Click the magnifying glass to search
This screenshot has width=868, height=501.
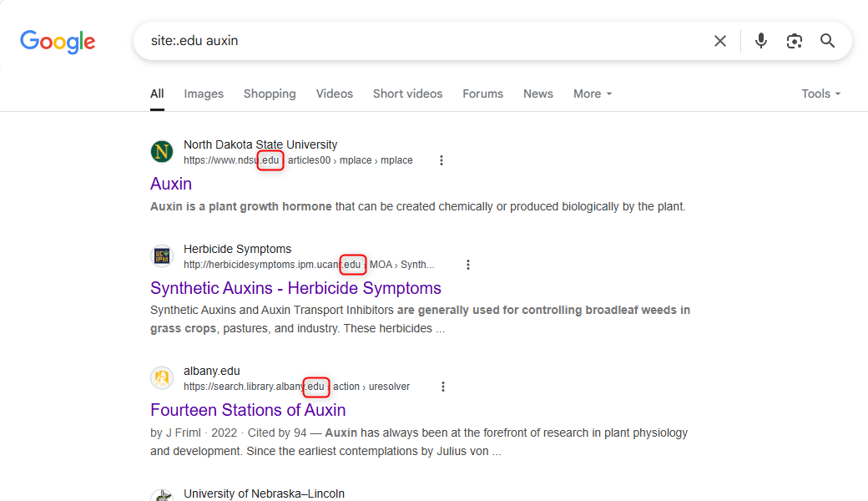coord(827,40)
